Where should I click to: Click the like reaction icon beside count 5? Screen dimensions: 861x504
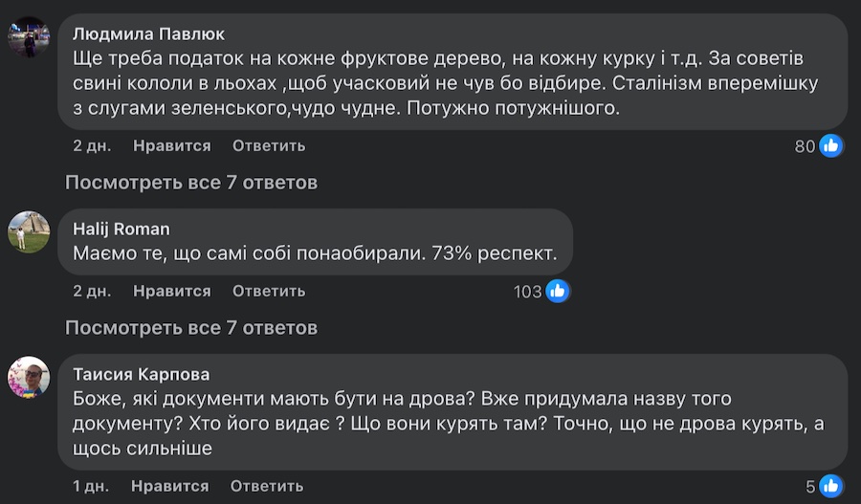831,486
